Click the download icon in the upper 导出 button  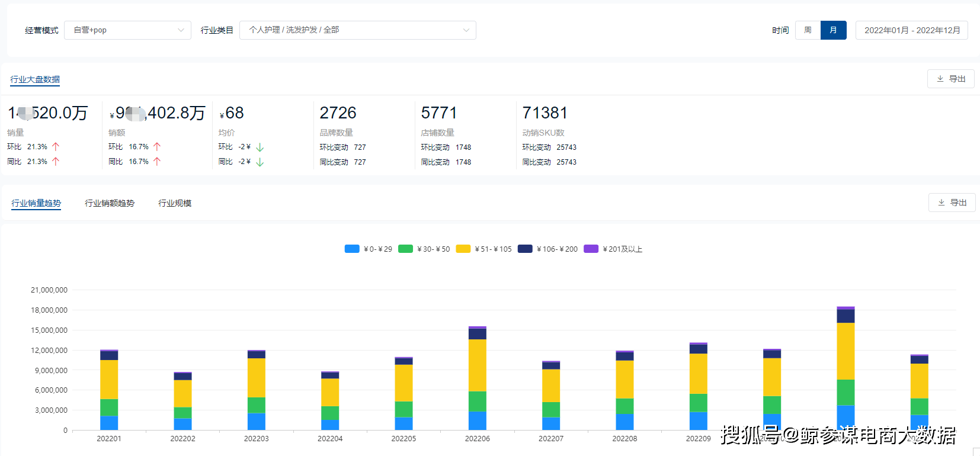point(940,79)
